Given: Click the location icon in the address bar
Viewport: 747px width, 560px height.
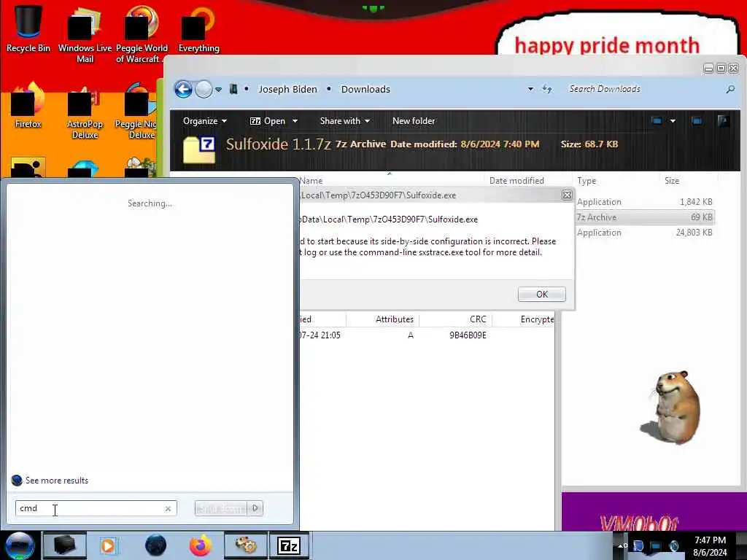Looking at the screenshot, I should click(x=233, y=89).
